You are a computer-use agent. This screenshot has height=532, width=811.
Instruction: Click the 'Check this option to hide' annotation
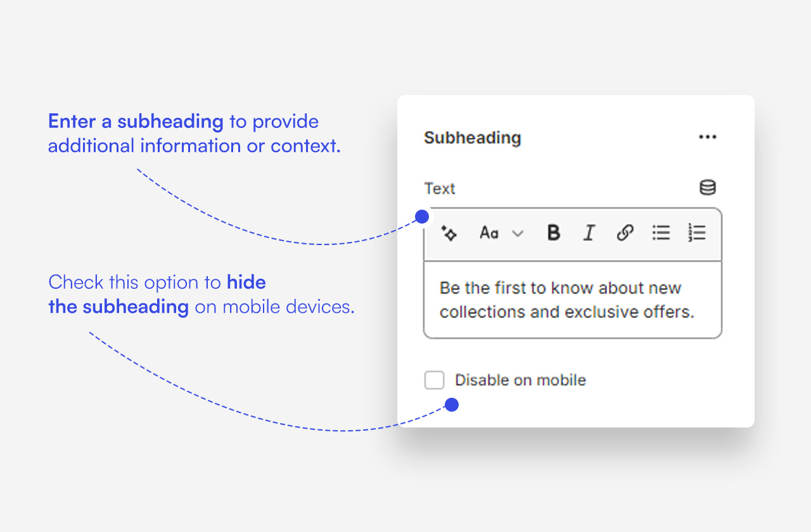tap(156, 282)
